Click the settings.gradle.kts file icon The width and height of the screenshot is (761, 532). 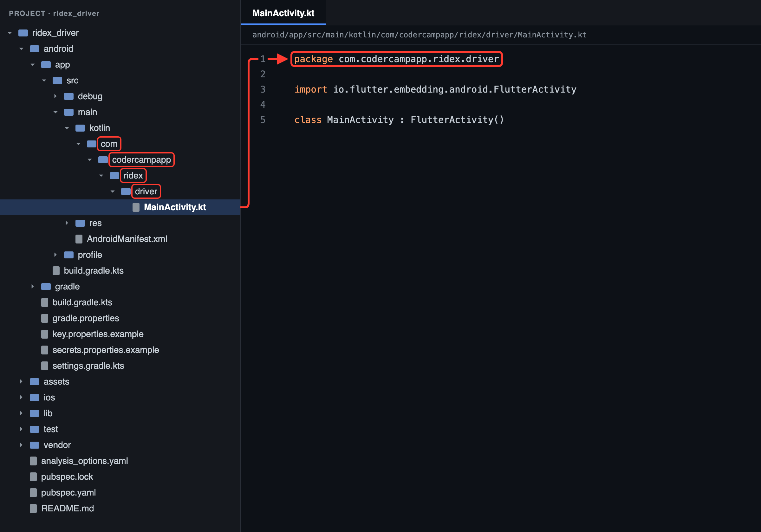pyautogui.click(x=45, y=366)
